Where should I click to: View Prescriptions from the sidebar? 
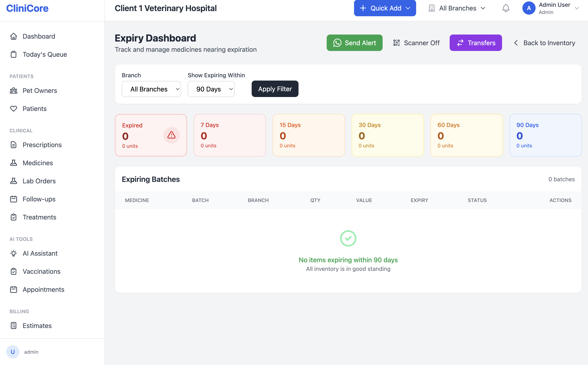pyautogui.click(x=42, y=145)
